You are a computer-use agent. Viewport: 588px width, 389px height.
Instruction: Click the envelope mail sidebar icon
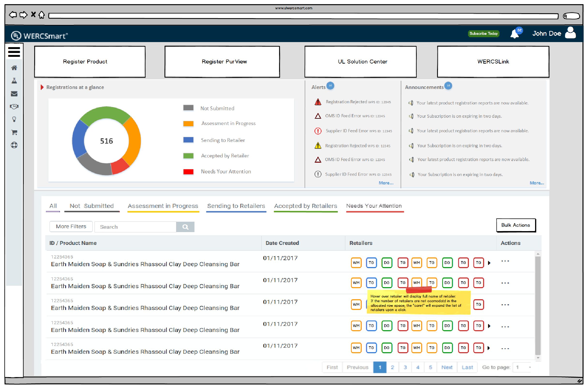click(x=14, y=94)
